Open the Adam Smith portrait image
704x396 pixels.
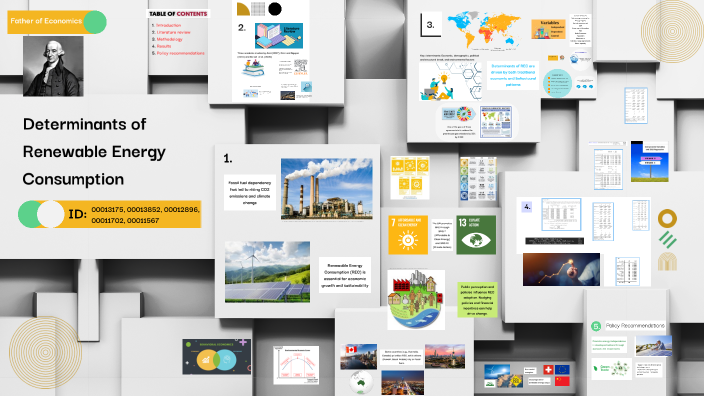click(x=53, y=66)
